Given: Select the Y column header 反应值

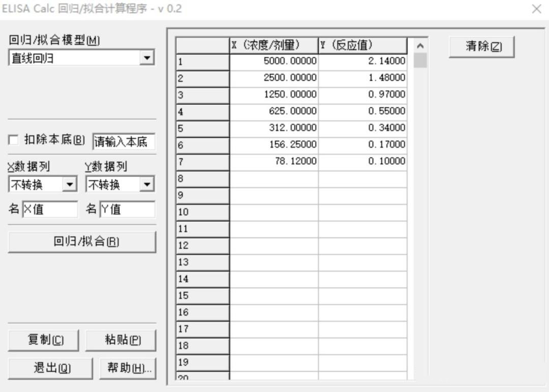Looking at the screenshot, I should [362, 45].
